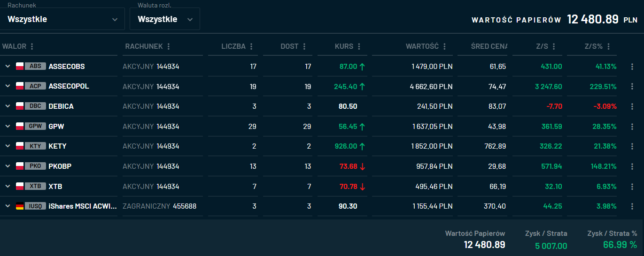Sort by the ŚRED CENA column header

pyautogui.click(x=489, y=46)
